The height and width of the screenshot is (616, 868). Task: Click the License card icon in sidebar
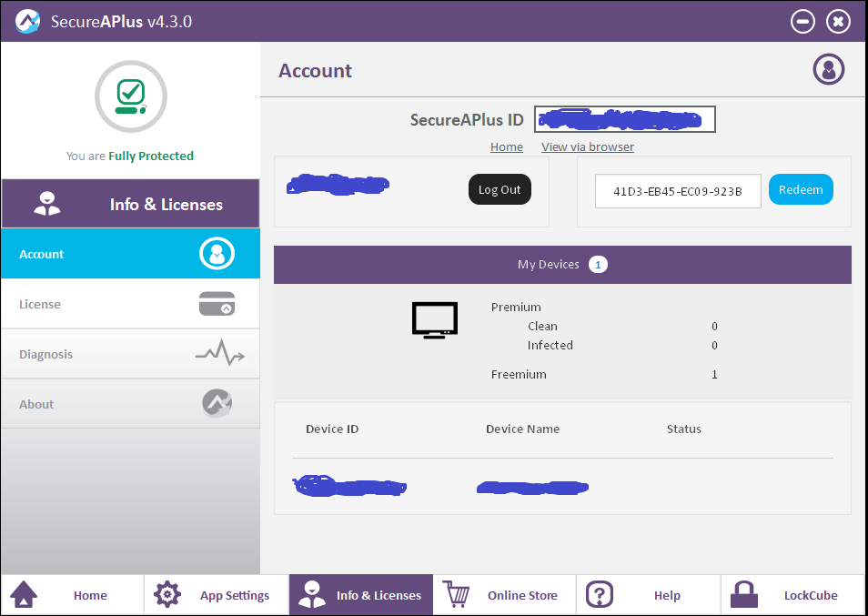(x=217, y=304)
